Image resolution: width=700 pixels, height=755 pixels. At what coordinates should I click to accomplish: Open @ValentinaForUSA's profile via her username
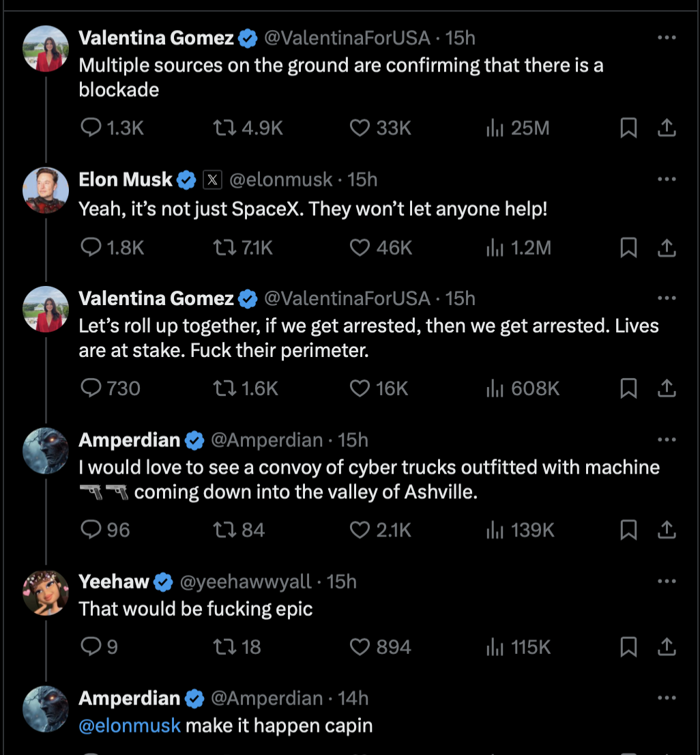point(347,38)
